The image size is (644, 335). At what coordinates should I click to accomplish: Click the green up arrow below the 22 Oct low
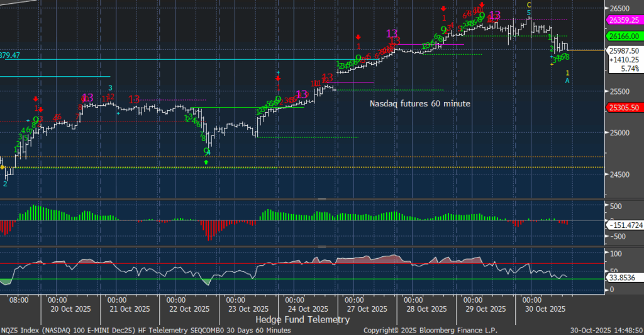(206, 162)
